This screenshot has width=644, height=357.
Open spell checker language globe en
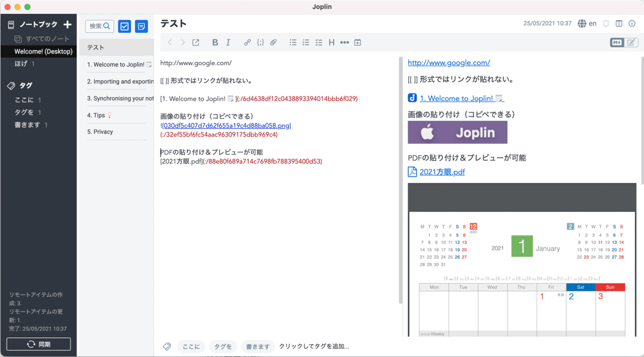pyautogui.click(x=587, y=24)
